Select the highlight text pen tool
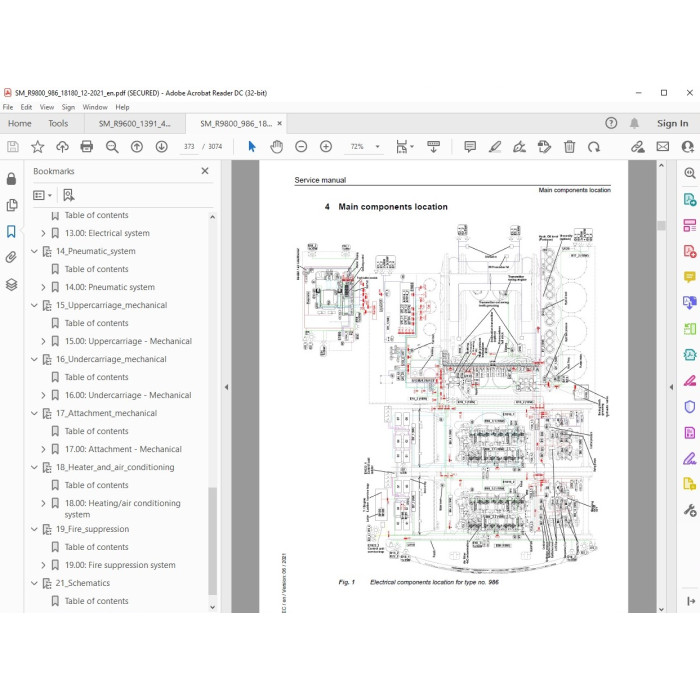The image size is (700, 700). [x=495, y=146]
